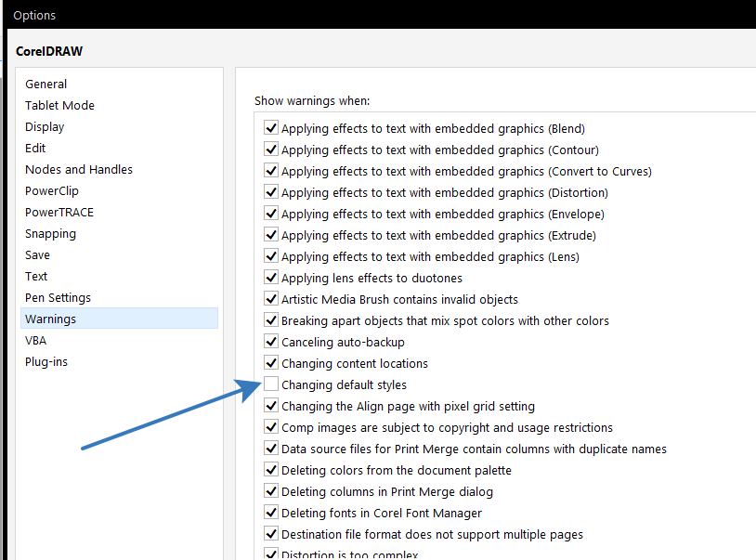Select Nodes and Handles category
This screenshot has height=560, width=756.
click(x=79, y=169)
